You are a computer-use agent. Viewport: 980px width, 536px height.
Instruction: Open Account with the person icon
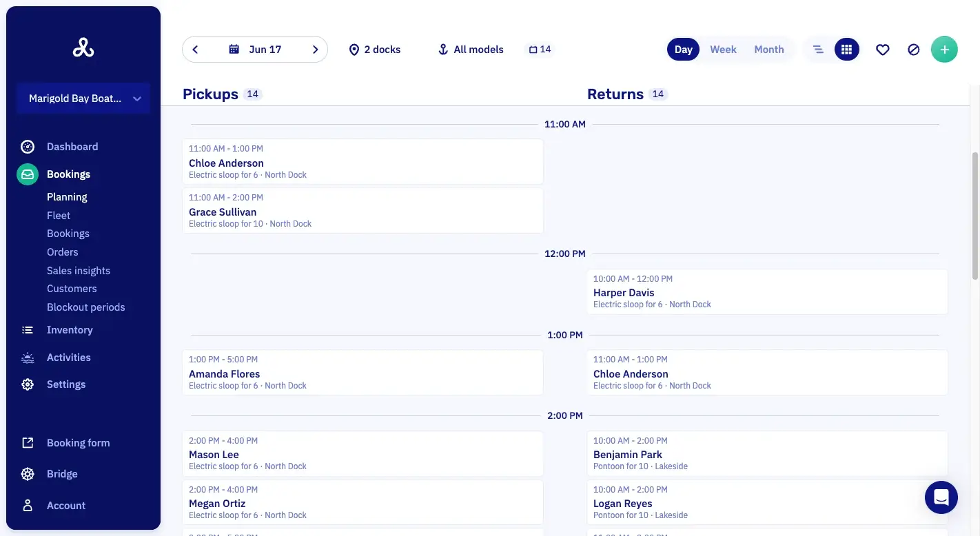click(x=28, y=506)
